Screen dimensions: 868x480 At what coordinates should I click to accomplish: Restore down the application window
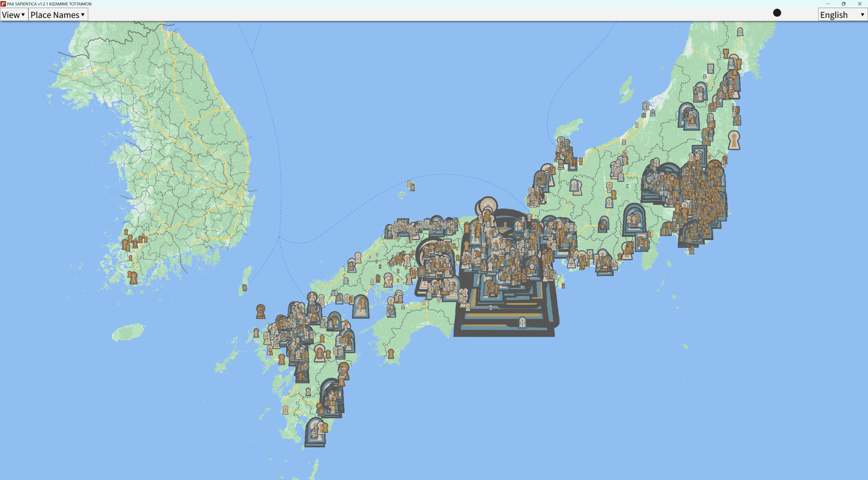pyautogui.click(x=843, y=4)
